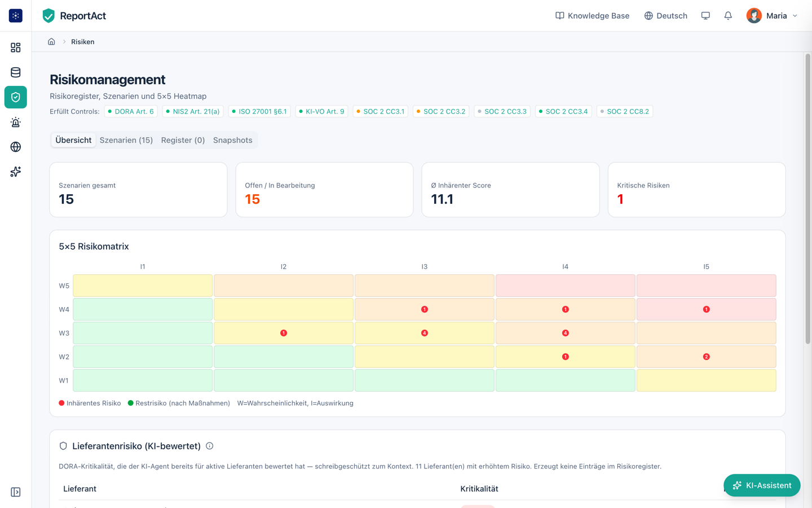Open the DORA Art. 6 control tag
The image size is (812, 508).
pyautogui.click(x=131, y=111)
